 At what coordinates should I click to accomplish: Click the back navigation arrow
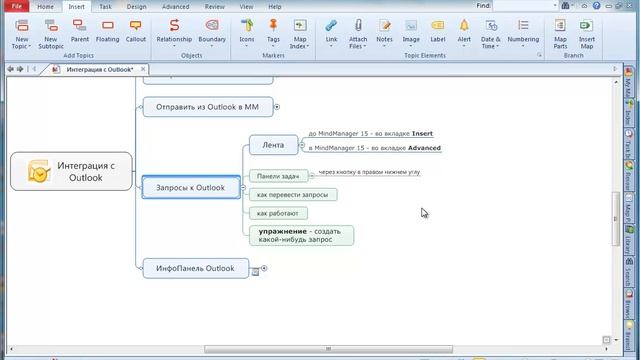coord(11,69)
